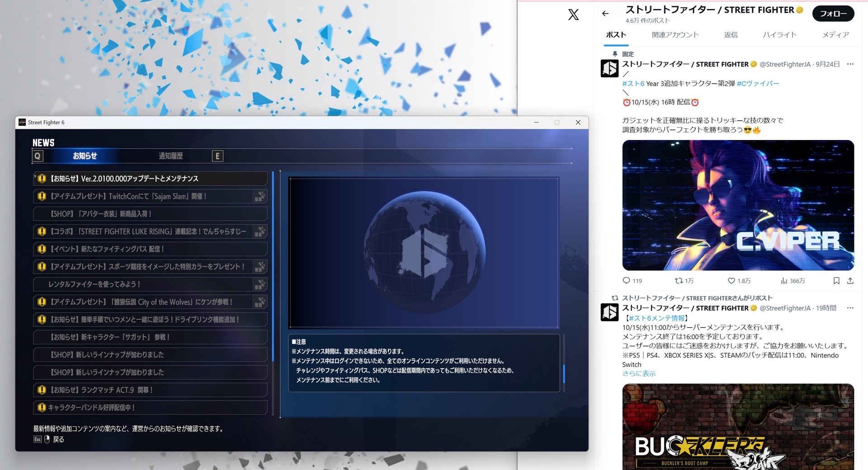
Task: Expand maintenance post with さらに表示
Action: (639, 373)
